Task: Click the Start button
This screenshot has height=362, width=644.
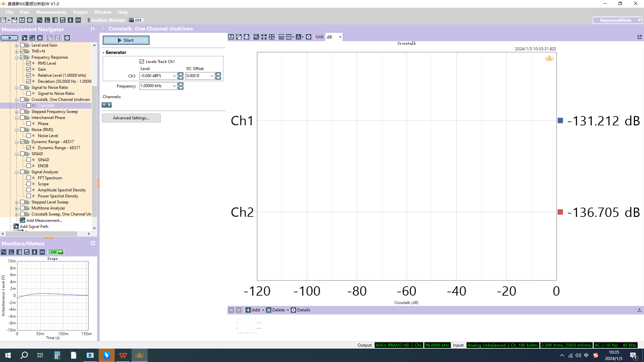Action: [x=126, y=40]
